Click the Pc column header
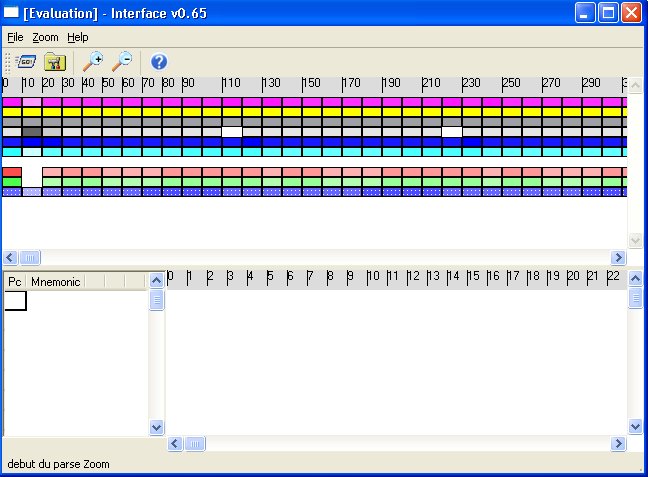The width and height of the screenshot is (648, 477). click(x=15, y=282)
